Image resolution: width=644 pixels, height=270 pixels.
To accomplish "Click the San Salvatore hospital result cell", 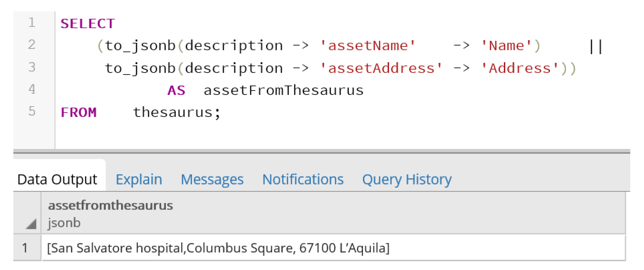I will (x=218, y=248).
